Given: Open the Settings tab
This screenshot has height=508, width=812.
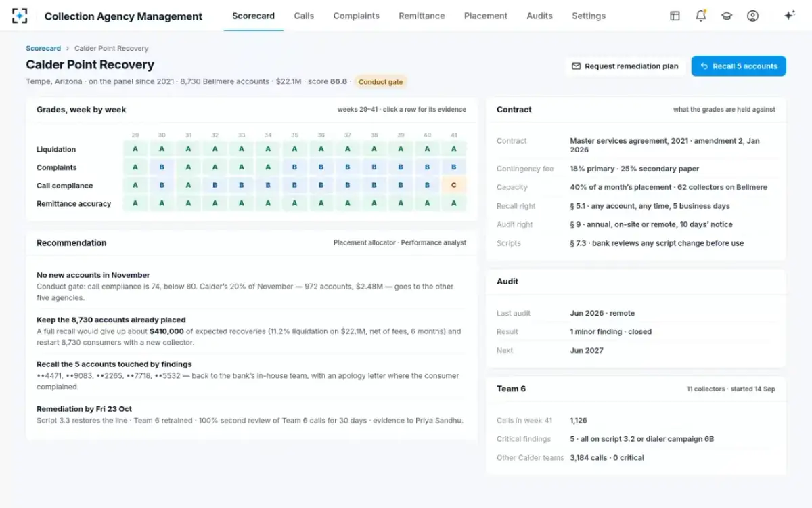Looking at the screenshot, I should (589, 16).
